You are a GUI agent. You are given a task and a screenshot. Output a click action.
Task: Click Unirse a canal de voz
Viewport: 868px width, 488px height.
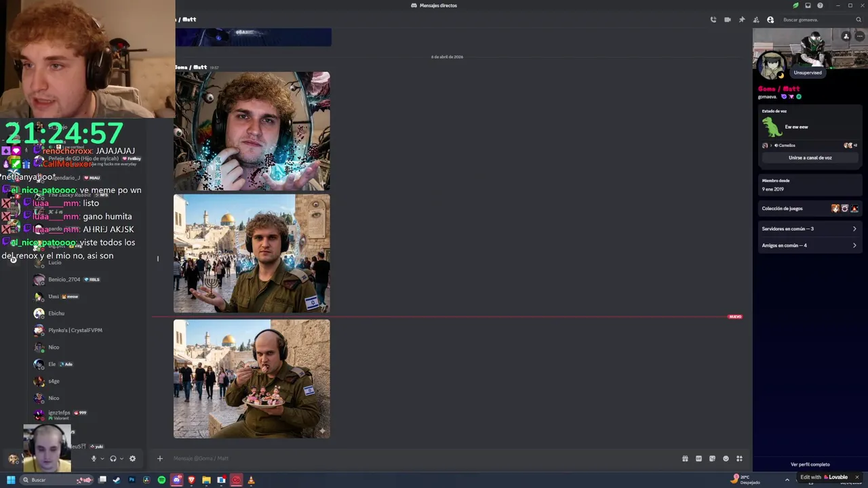point(810,158)
